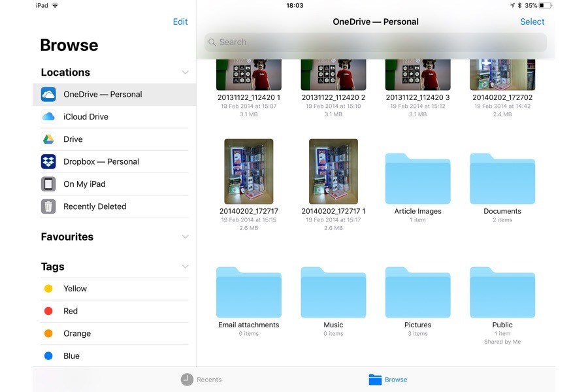Select Recently Deleted location label

coord(95,206)
